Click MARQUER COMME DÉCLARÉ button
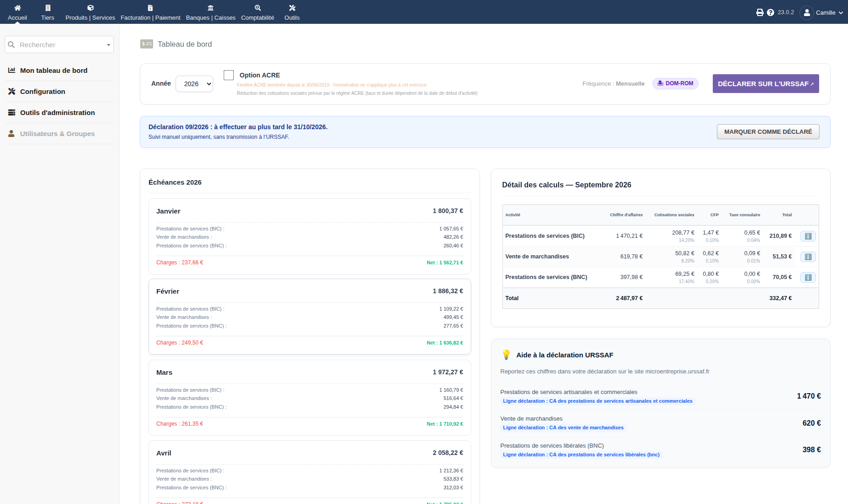Image resolution: width=848 pixels, height=504 pixels. click(x=768, y=132)
